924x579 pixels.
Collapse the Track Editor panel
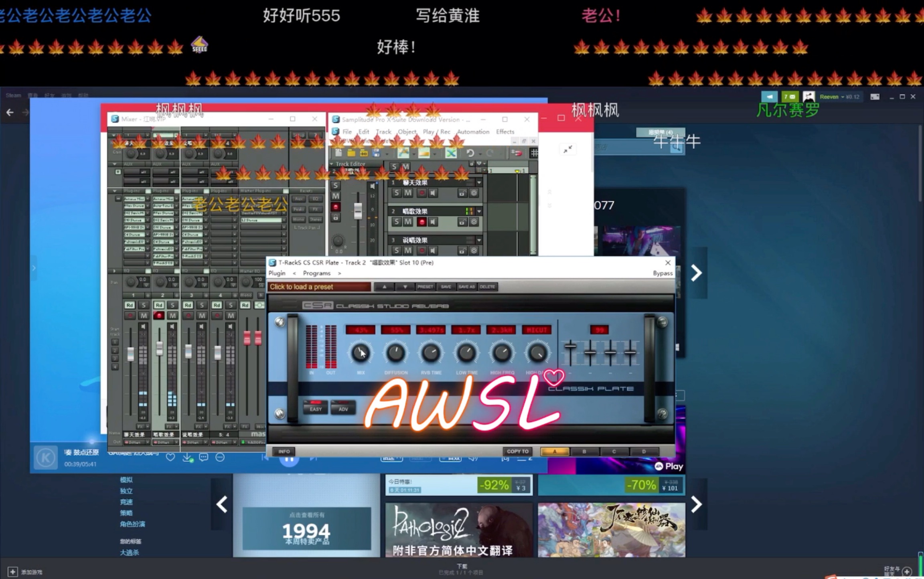[332, 164]
